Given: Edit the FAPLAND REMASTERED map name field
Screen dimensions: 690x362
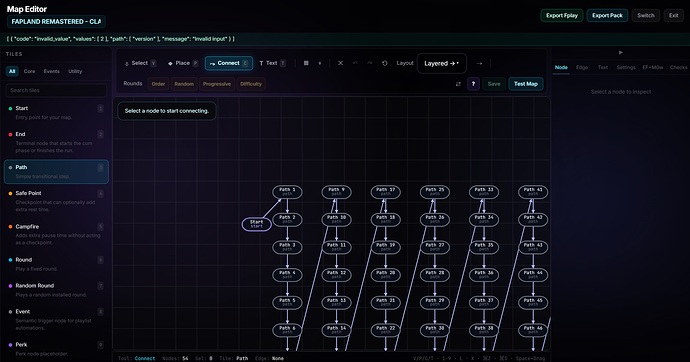Looking at the screenshot, I should (56, 22).
